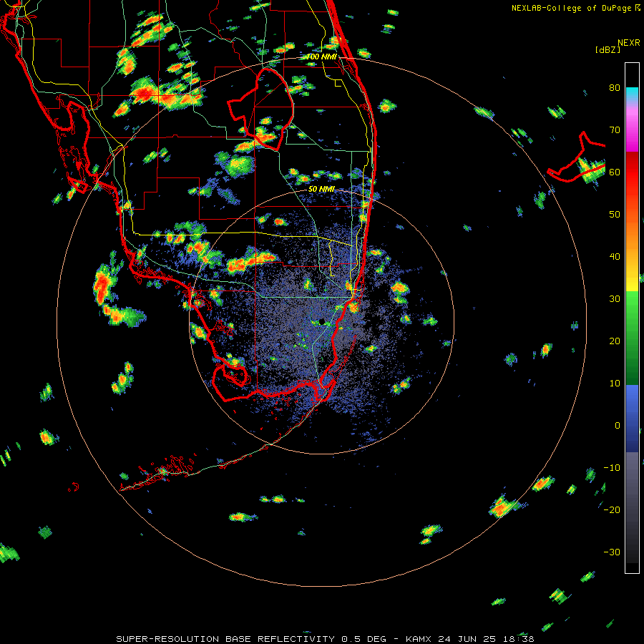Click the black radar site dot at center
644x644 pixels.
tap(321, 321)
